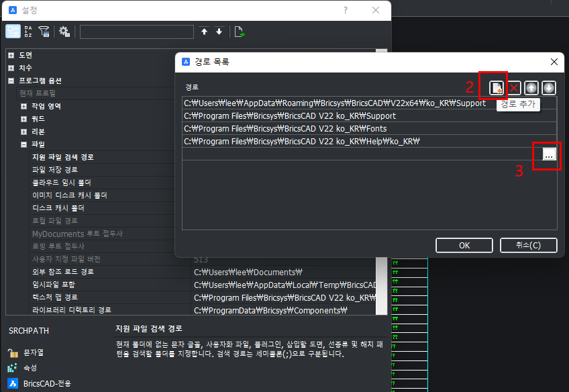This screenshot has width=569, height=392.
Task: Click the settings list vertical scrollbar
Action: tap(381, 286)
